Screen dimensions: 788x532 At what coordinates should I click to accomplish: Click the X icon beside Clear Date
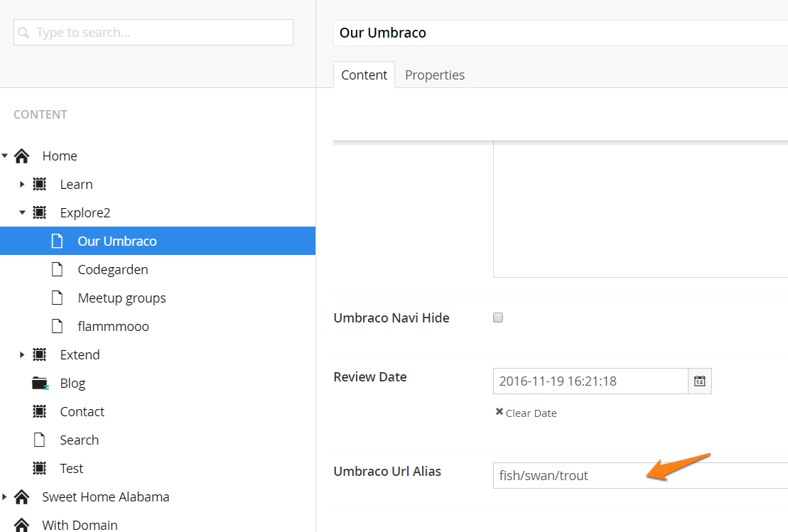pos(499,412)
